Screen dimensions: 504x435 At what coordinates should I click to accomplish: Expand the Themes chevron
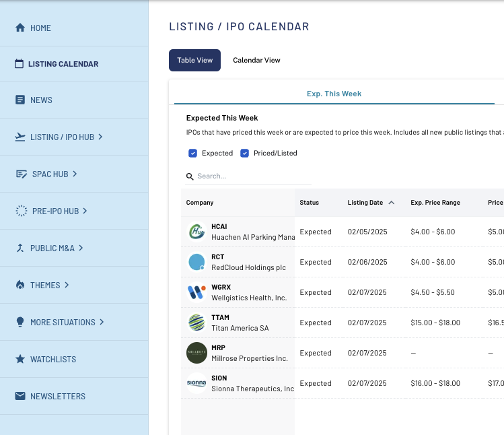(67, 285)
